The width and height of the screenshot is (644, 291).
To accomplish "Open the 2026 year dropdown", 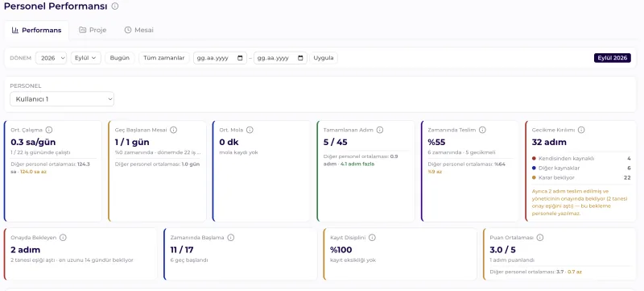I will pos(51,58).
